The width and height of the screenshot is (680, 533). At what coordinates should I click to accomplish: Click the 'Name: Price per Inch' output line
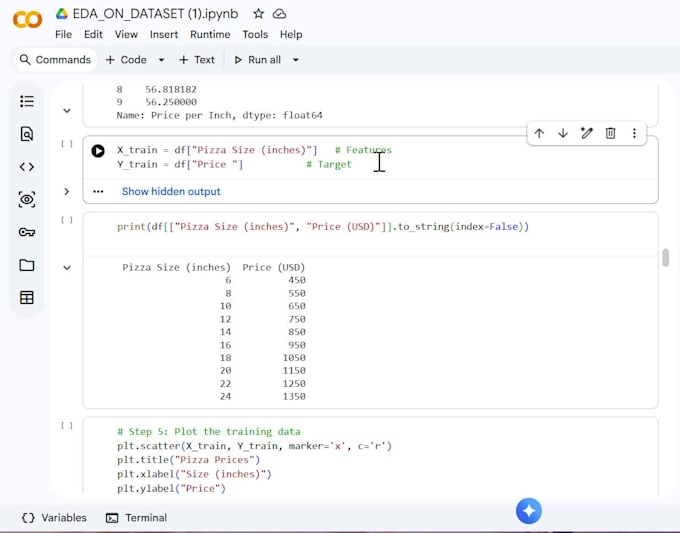click(219, 115)
